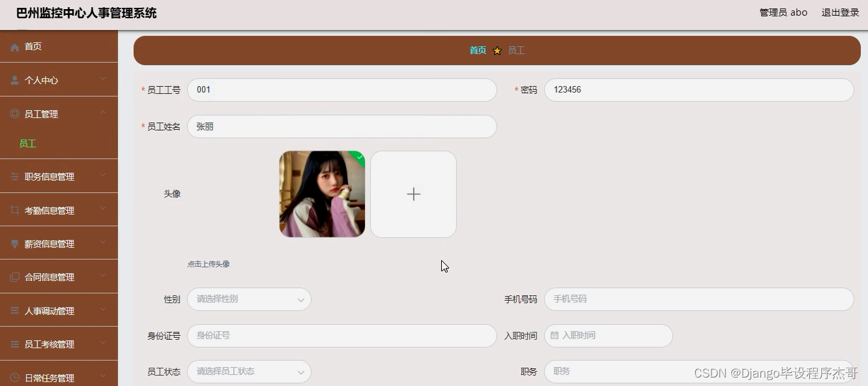This screenshot has height=386, width=868.
Task: Expand the 个人中心 chevron
Action: (103, 79)
